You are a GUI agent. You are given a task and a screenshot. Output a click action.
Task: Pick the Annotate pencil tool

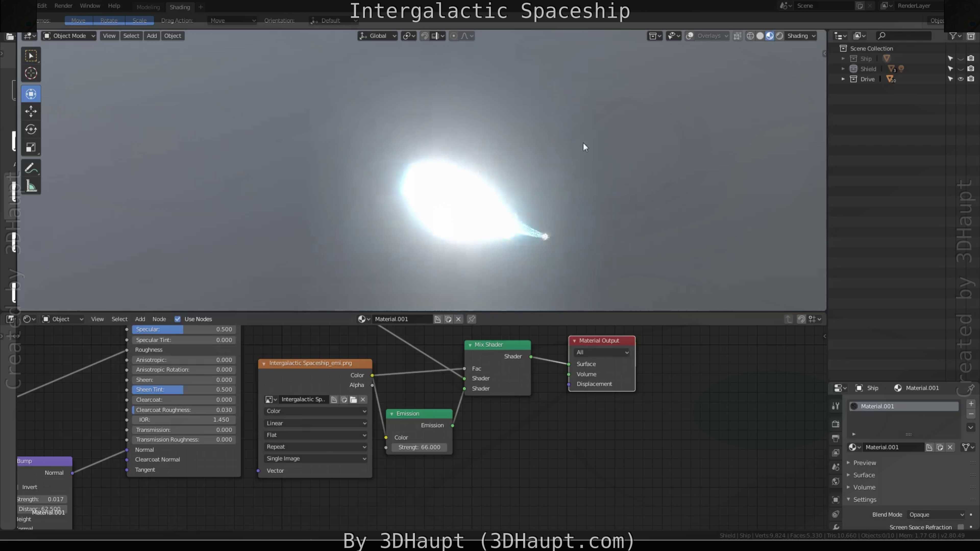click(31, 168)
